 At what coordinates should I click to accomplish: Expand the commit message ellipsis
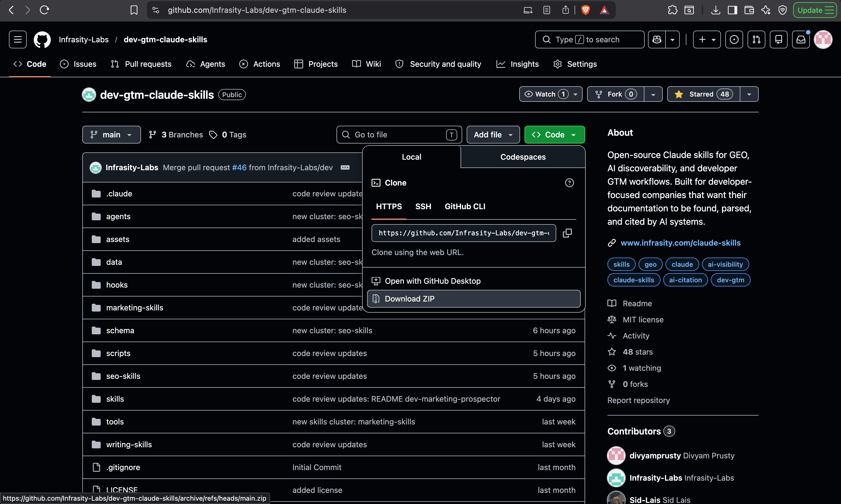[x=345, y=167]
